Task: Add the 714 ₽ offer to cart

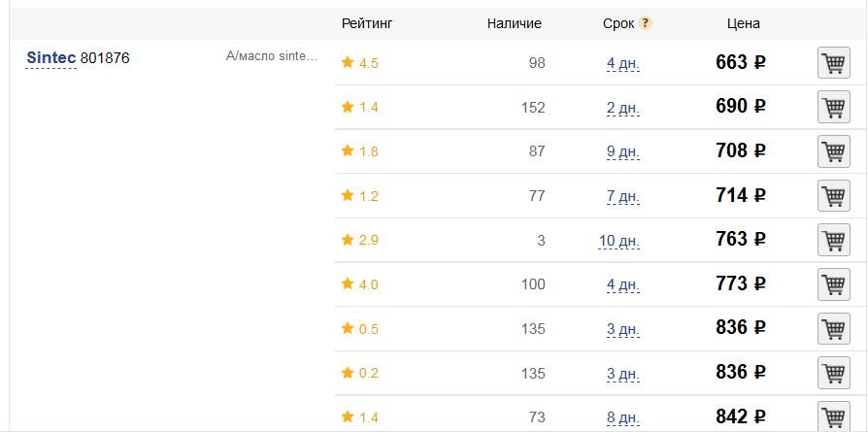Action: [834, 195]
